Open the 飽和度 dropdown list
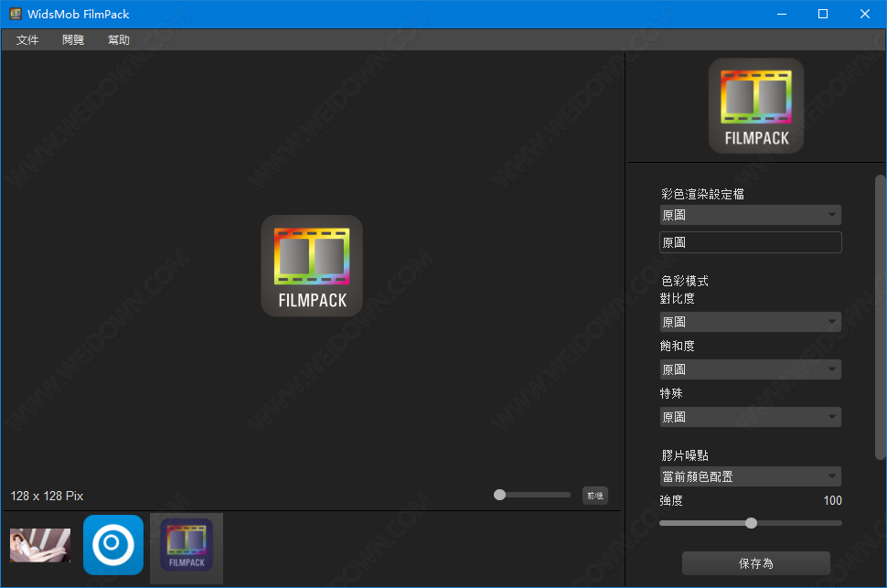 pyautogui.click(x=750, y=369)
